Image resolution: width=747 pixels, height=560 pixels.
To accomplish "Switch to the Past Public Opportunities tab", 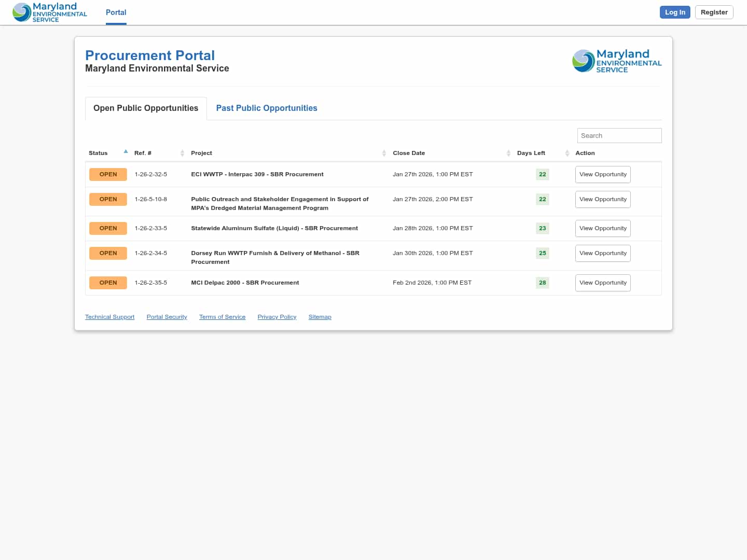I will click(x=266, y=108).
